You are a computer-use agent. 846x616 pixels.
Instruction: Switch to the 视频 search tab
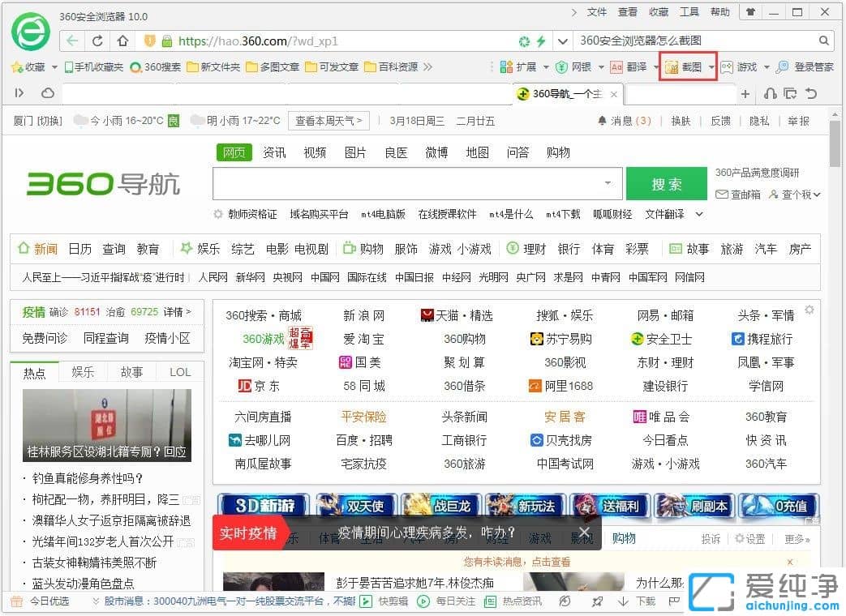coord(315,152)
